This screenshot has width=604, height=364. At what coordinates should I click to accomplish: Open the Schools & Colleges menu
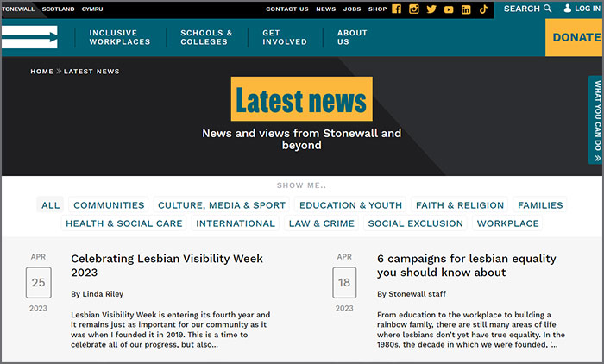click(206, 37)
